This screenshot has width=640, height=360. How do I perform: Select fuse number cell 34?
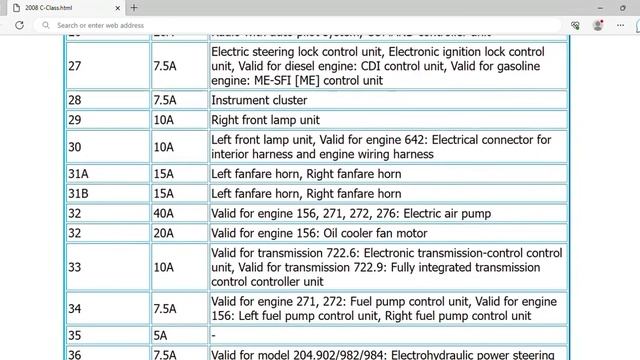point(108,309)
